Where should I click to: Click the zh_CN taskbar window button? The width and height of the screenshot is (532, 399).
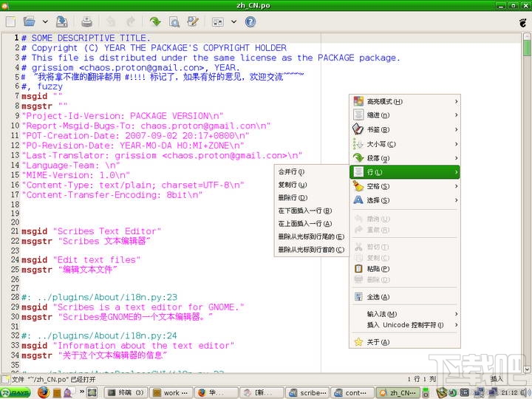point(398,393)
